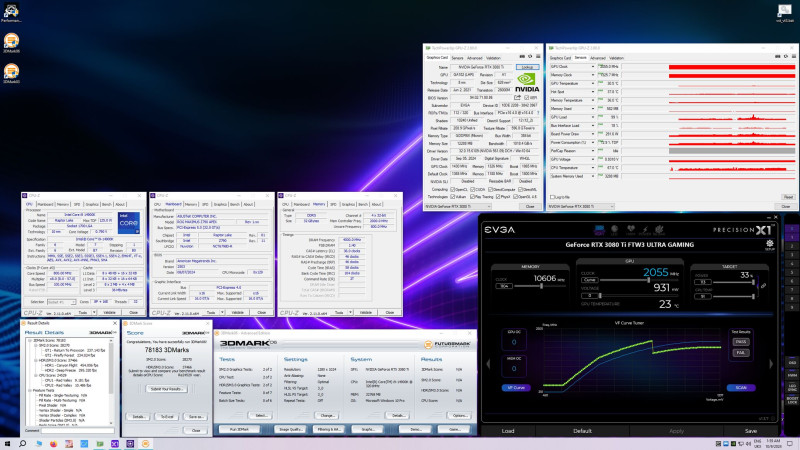Collapse the 3DMark Score tree node
The image size is (800, 450).
point(31,340)
